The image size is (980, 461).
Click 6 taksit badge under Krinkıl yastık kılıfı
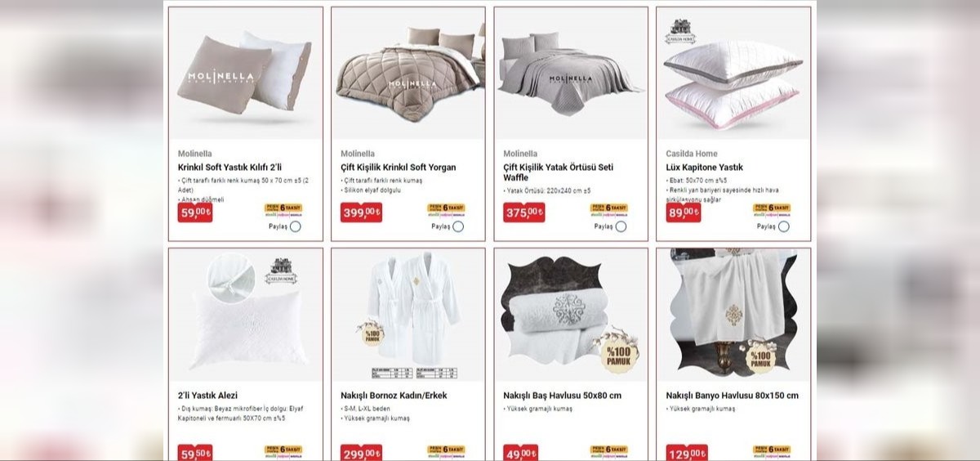click(x=283, y=210)
